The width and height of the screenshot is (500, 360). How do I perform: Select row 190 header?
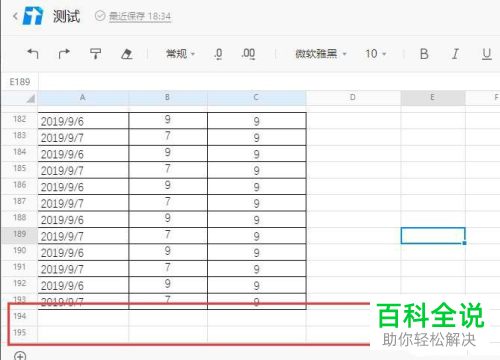(19, 251)
